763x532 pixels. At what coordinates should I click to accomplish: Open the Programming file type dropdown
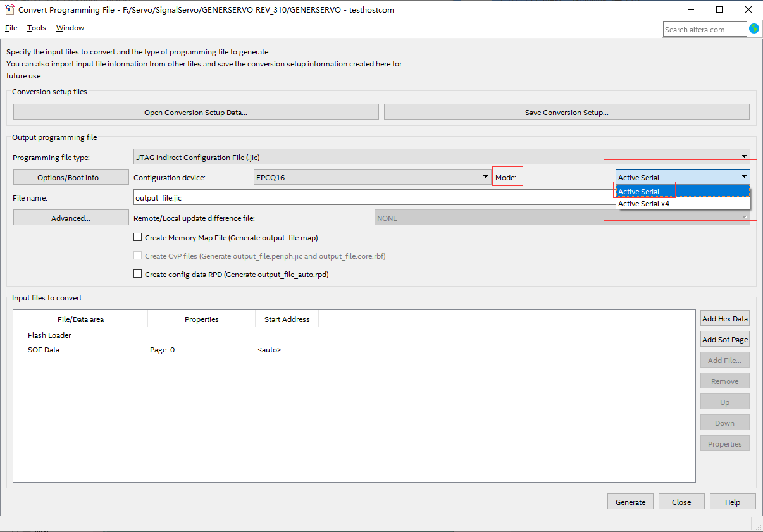pos(442,157)
